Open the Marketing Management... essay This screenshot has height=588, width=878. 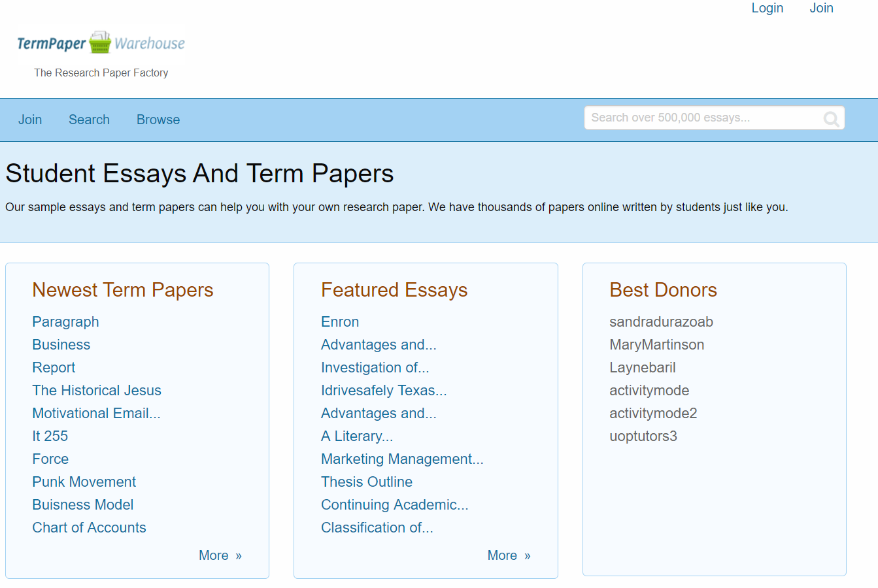coord(402,459)
